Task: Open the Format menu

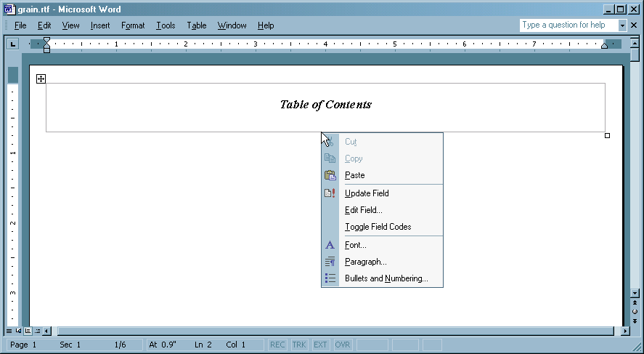Action: (133, 25)
